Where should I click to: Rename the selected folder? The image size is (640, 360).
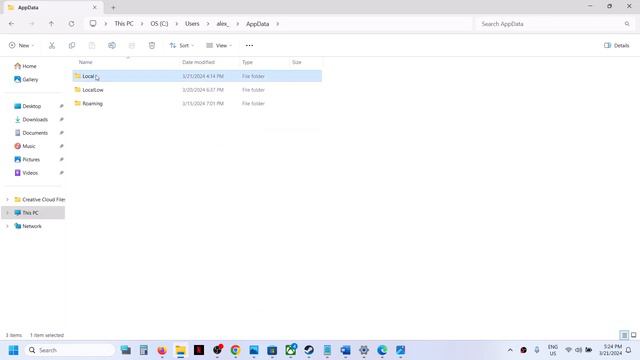pyautogui.click(x=112, y=45)
